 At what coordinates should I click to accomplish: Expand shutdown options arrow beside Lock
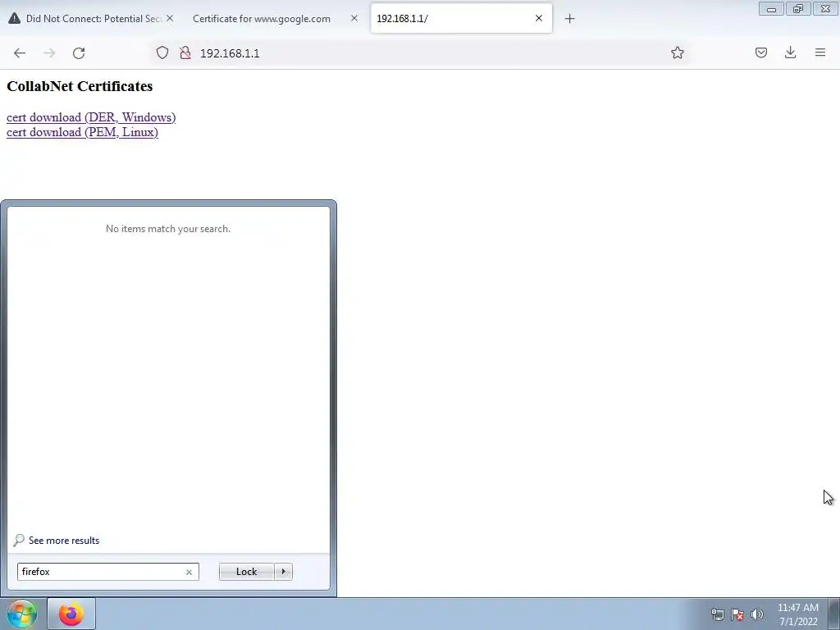pyautogui.click(x=283, y=572)
